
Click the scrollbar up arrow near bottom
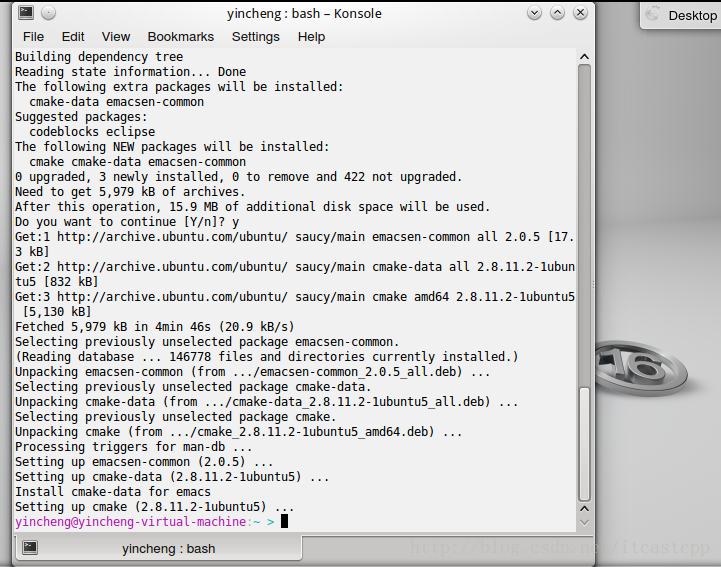point(584,509)
